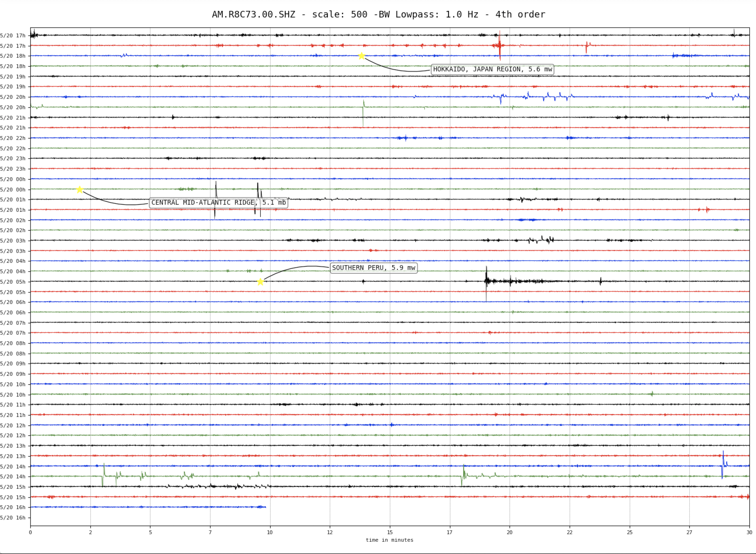Click x-axis tick label '30'
The height and width of the screenshot is (554, 756).
tap(749, 532)
